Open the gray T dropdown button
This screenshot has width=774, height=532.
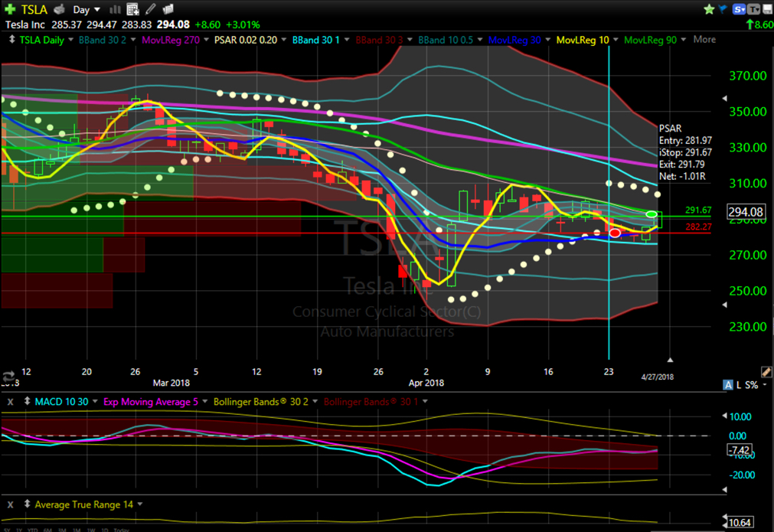tap(753, 9)
